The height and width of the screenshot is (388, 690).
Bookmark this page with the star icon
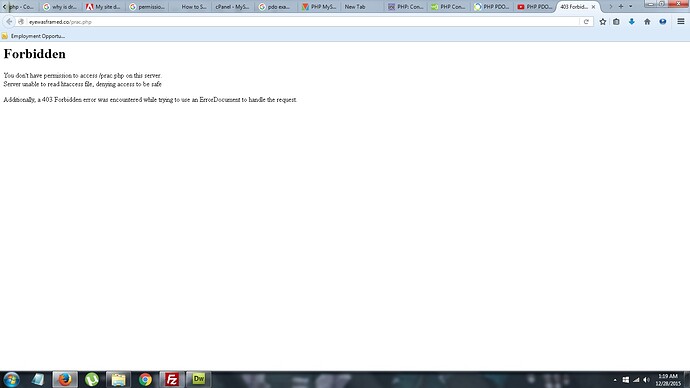coord(602,22)
